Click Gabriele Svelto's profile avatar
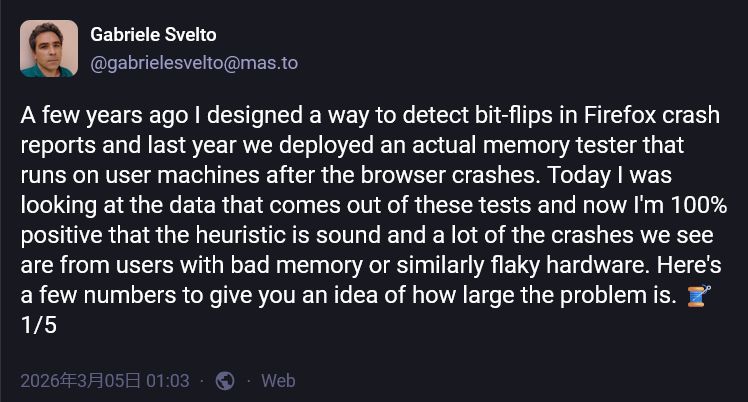 click(48, 48)
